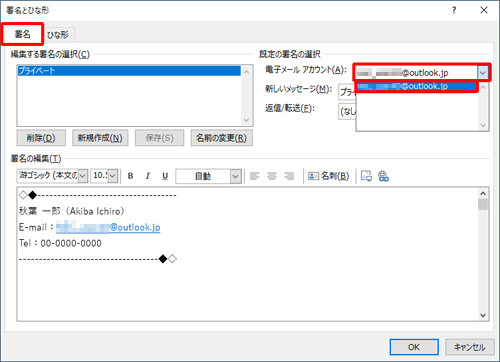Open the 新しいメッセージ signature combo box
Screen dimensions: 500x362
pyautogui.click(x=347, y=92)
